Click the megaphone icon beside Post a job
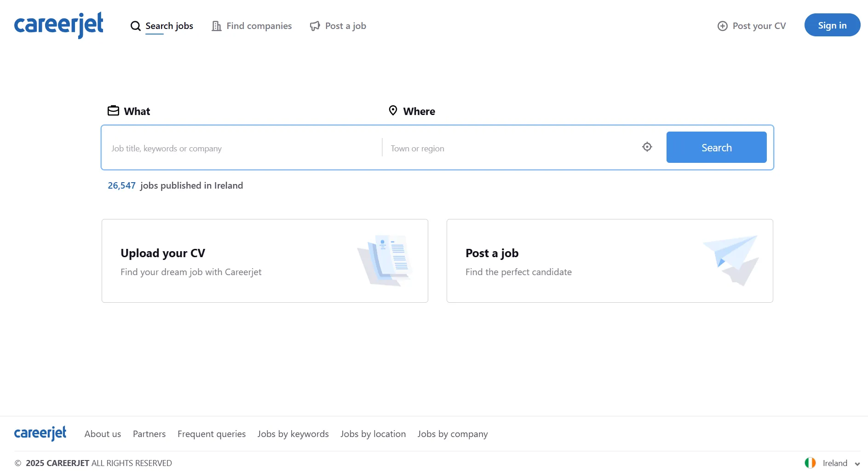868x472 pixels. pos(315,26)
